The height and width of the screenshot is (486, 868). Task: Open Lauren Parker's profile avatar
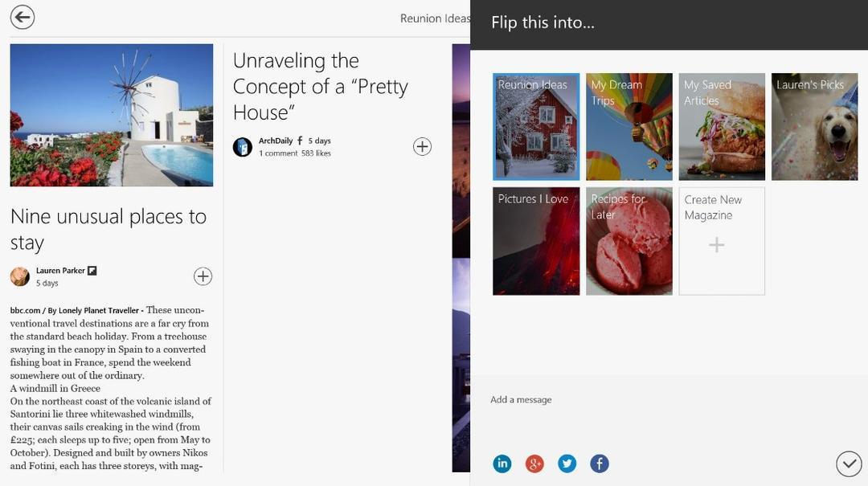point(20,276)
